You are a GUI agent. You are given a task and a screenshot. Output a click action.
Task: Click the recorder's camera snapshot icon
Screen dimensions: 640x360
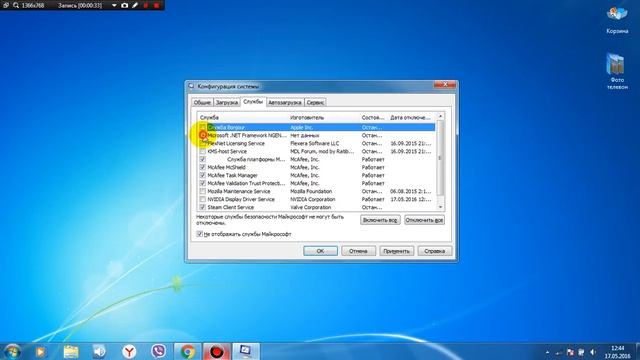coord(124,5)
